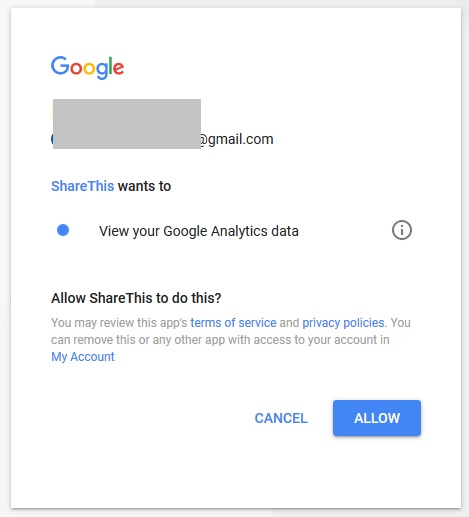Screen dimensions: 469x517
Task: Select the "View your Google Analytics data" text
Action: point(199,231)
